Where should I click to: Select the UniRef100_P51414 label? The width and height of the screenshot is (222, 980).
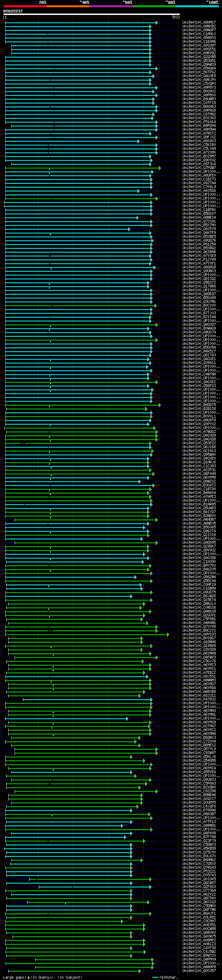[x=199, y=122]
